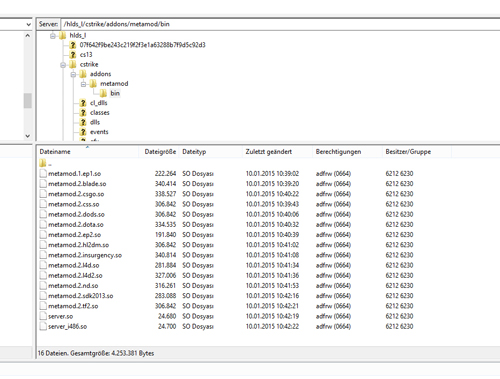Click the bin folder icon
Viewport: 500px width, 379px height.
[104, 93]
